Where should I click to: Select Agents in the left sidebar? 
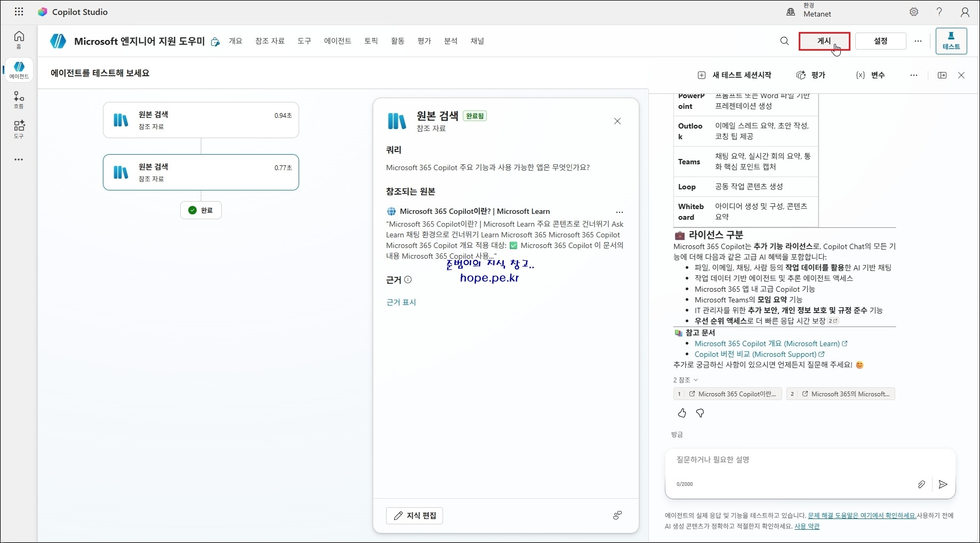[19, 70]
